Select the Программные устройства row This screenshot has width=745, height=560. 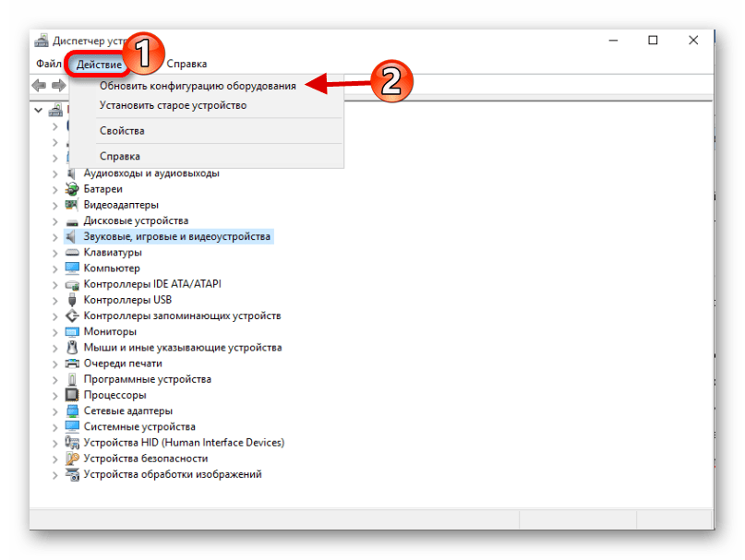pyautogui.click(x=148, y=379)
